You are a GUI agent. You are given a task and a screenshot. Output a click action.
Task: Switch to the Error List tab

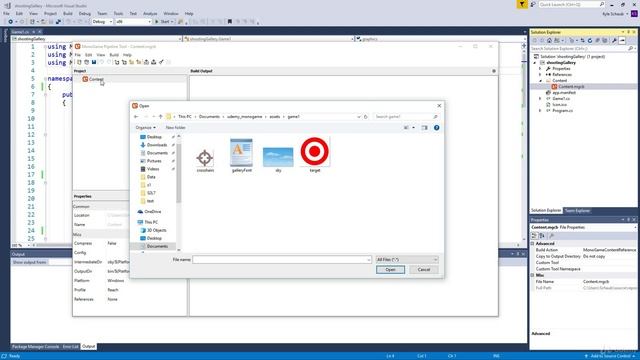71,347
